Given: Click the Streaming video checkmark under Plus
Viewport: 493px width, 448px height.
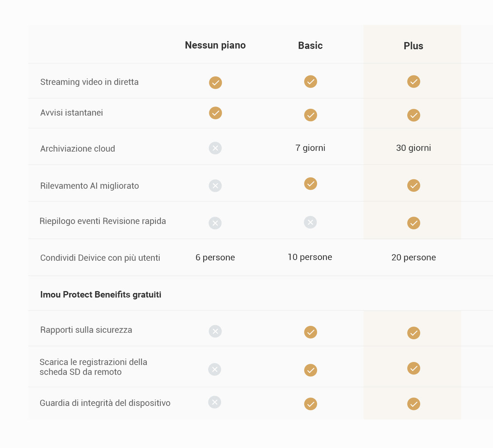Looking at the screenshot, I should coord(413,81).
